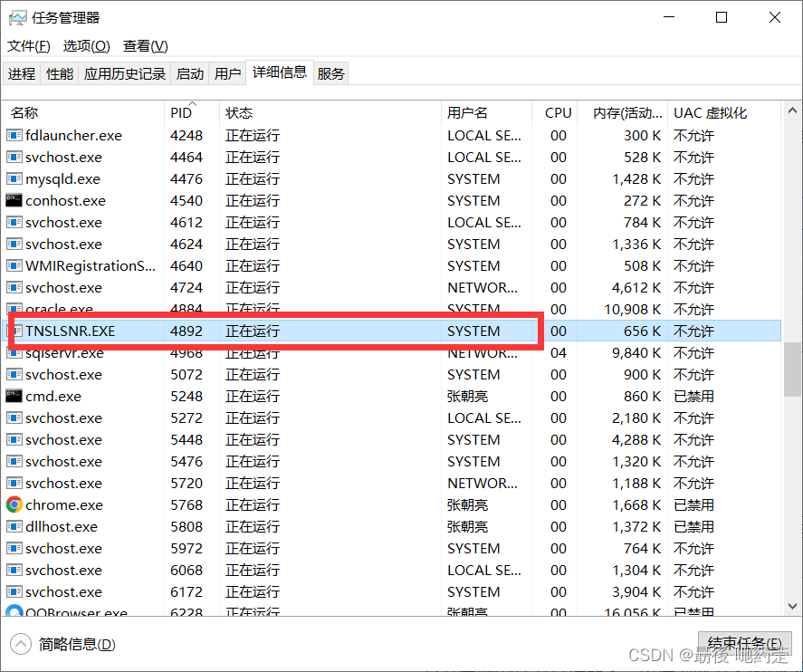This screenshot has height=672, width=803.
Task: Click the svchost.exe icon for PID 6172
Action: (14, 591)
